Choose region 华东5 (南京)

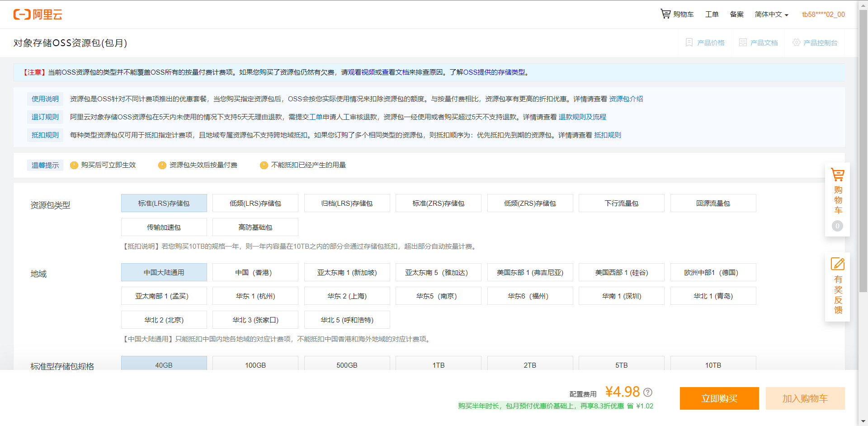pos(439,296)
